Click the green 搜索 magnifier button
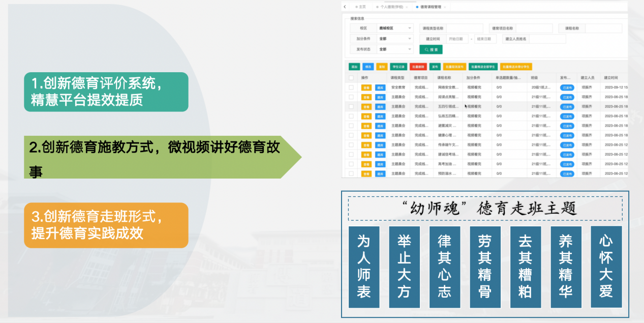644x323 pixels. pos(431,50)
